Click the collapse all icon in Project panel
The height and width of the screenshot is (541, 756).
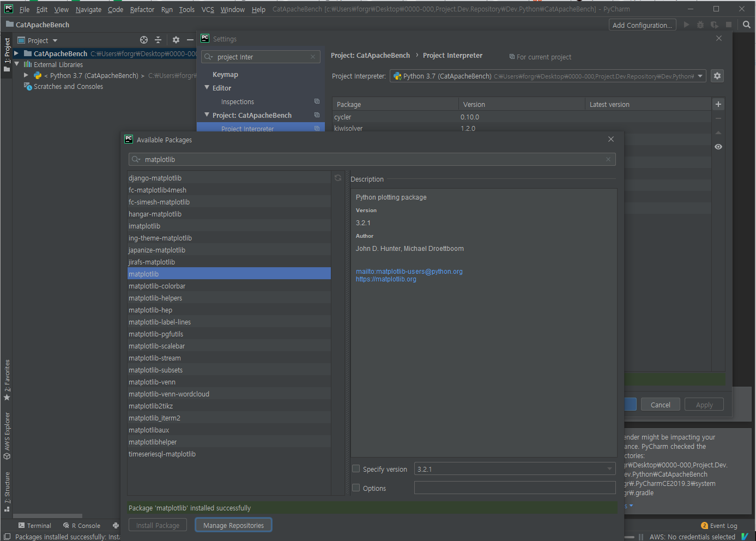(158, 40)
